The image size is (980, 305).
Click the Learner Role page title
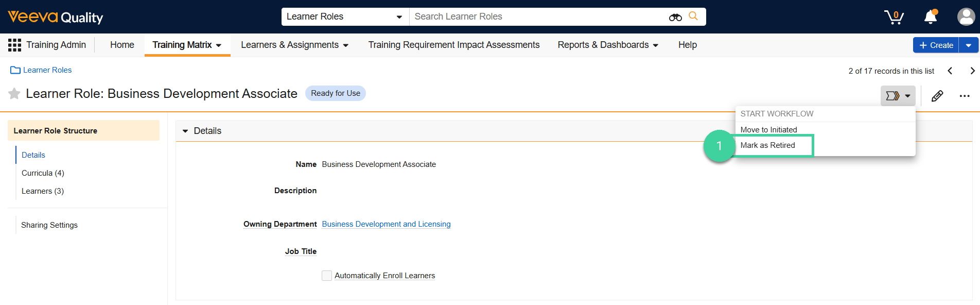click(x=162, y=93)
